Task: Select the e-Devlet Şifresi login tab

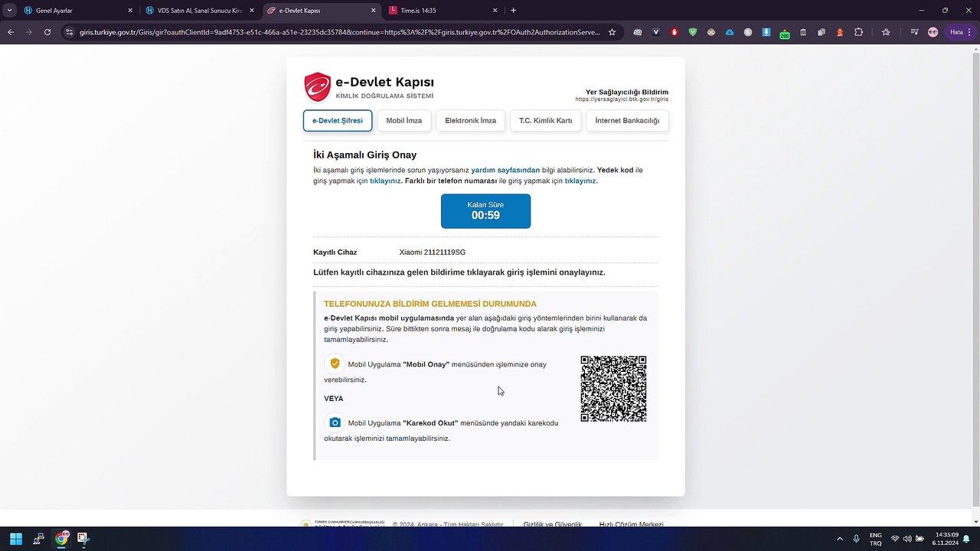Action: coord(338,121)
